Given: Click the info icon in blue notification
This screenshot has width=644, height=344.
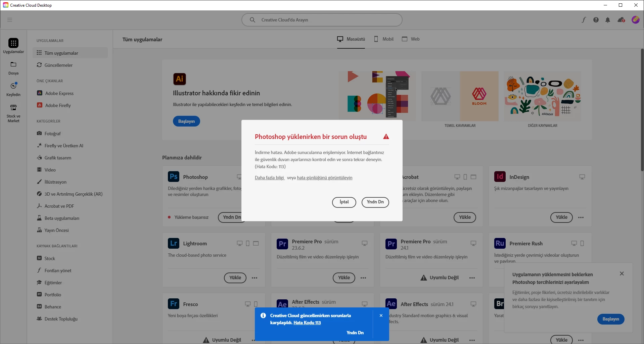Looking at the screenshot, I should [263, 315].
